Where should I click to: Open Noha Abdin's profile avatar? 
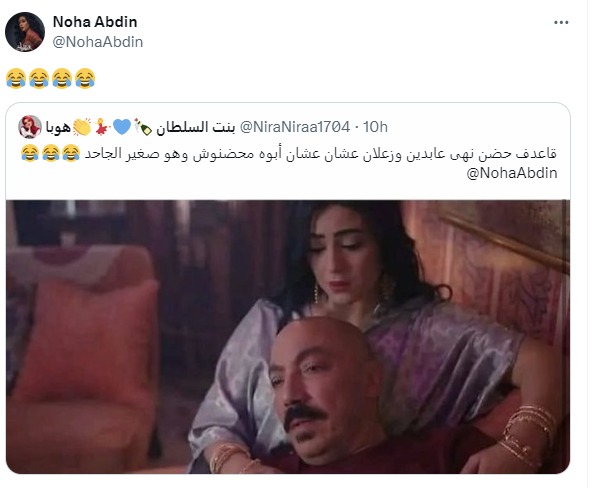pyautogui.click(x=25, y=32)
